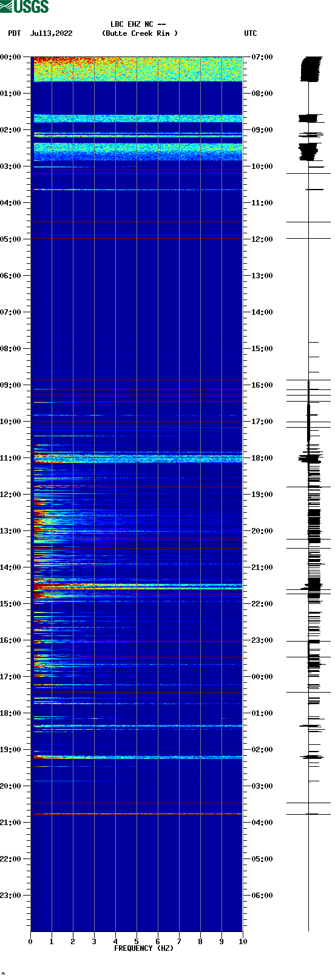Click the PDT time label '08:00'
The width and height of the screenshot is (335, 980).
[x=10, y=349]
